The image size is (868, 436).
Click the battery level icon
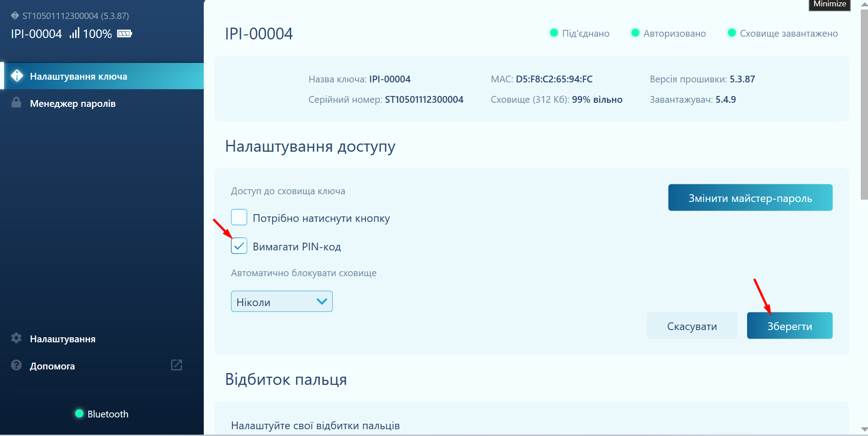(x=124, y=34)
